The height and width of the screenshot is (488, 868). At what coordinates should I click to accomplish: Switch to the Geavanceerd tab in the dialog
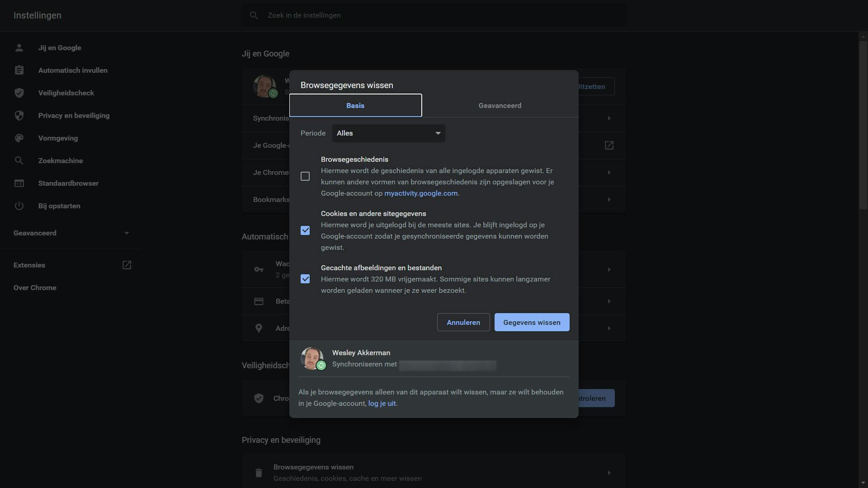click(x=500, y=105)
